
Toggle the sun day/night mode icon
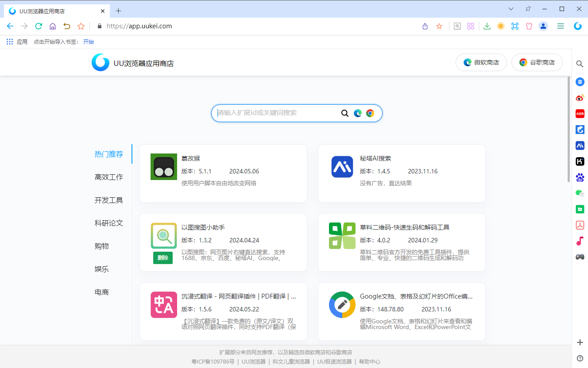point(501,26)
